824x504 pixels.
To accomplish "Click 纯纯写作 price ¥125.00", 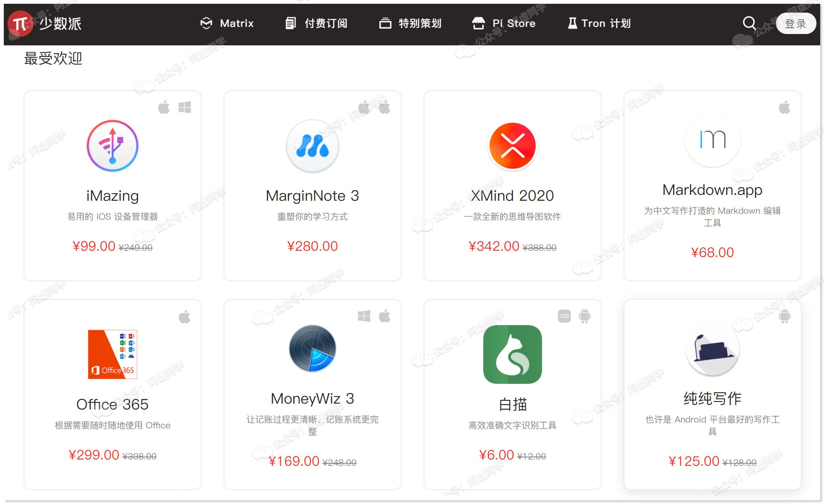I will 694,461.
